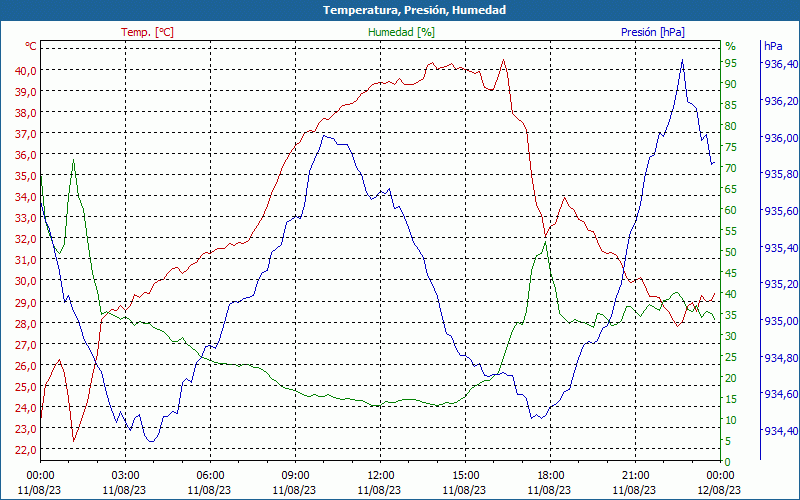Select the green 'Humedad [%]' legend label
The image size is (800, 500).
point(401,32)
